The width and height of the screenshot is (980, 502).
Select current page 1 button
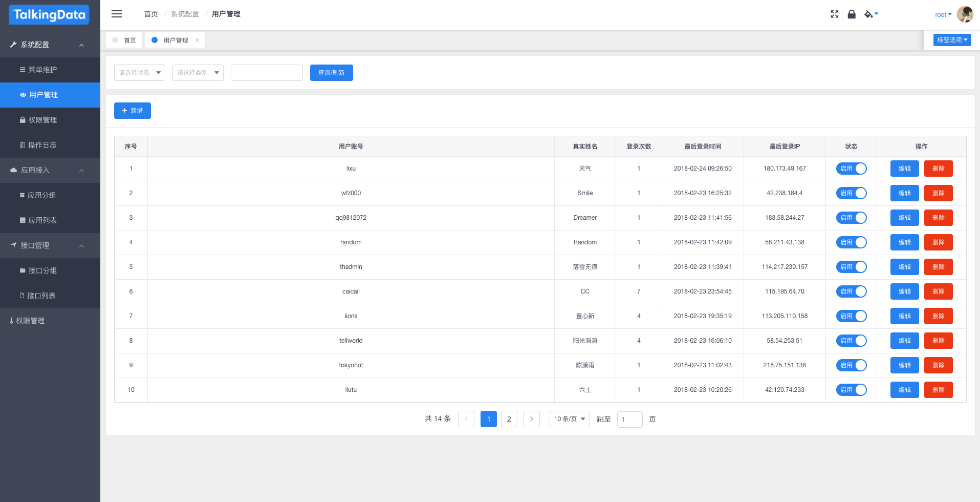489,419
